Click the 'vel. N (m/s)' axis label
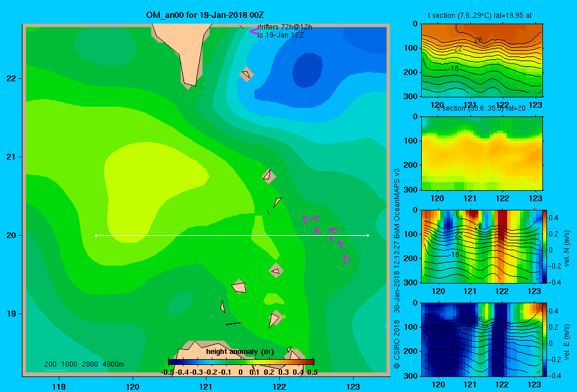 (567, 248)
